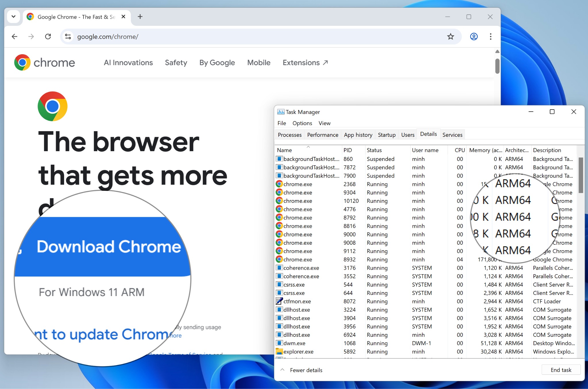Image resolution: width=588 pixels, height=389 pixels.
Task: Select the explorer.exe process row
Action: (425, 351)
